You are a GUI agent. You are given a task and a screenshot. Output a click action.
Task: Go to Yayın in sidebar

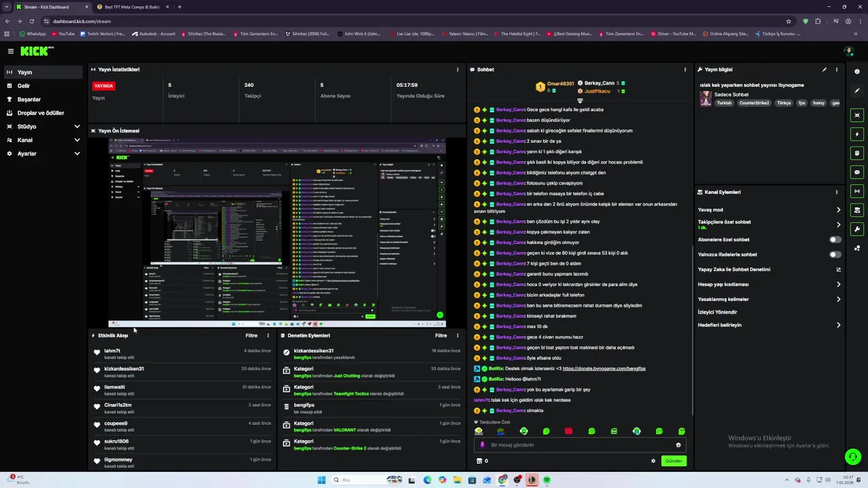click(x=43, y=73)
